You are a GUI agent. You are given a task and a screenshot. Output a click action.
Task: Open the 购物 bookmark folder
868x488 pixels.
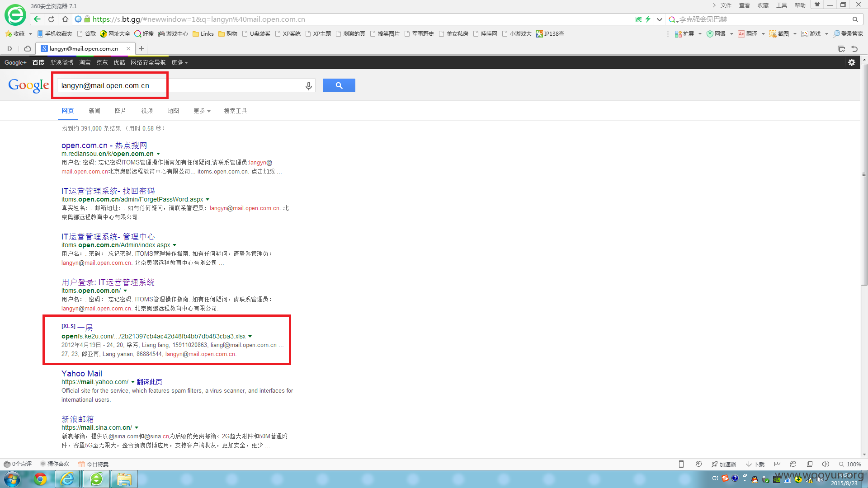coord(228,34)
